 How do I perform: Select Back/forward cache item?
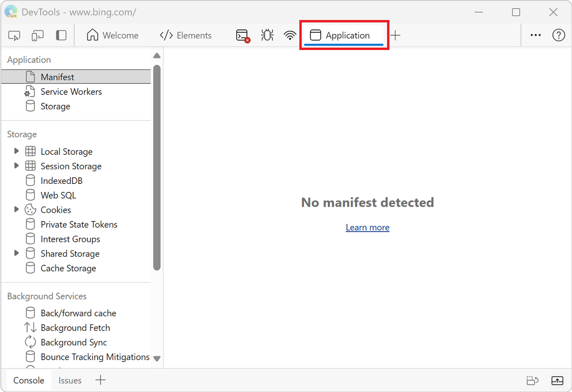[x=76, y=313]
